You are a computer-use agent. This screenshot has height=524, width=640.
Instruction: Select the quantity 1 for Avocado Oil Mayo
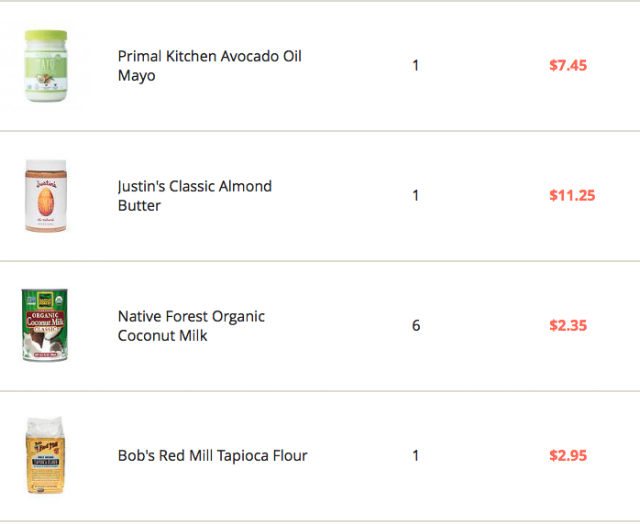[415, 66]
